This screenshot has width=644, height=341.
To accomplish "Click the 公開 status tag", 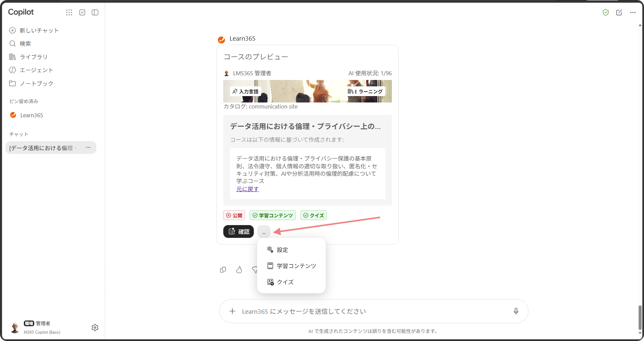I will 234,215.
